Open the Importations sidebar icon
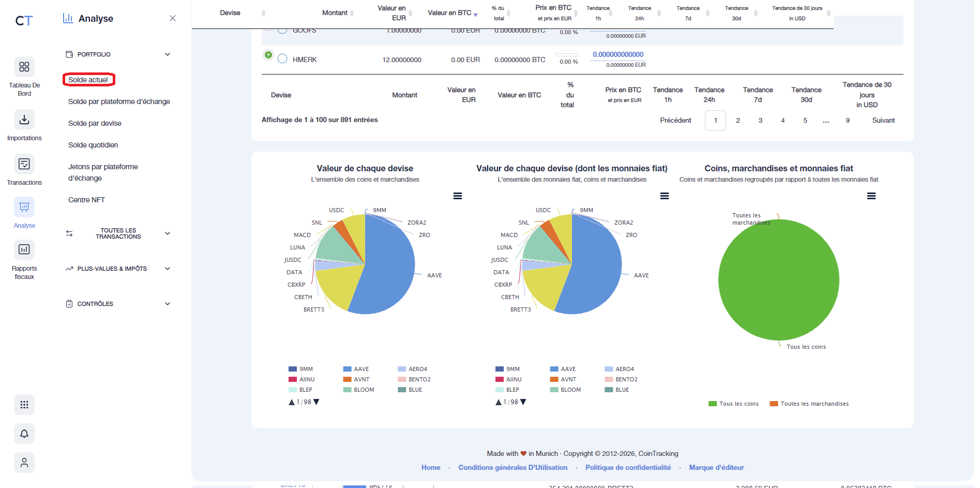 coord(24,120)
